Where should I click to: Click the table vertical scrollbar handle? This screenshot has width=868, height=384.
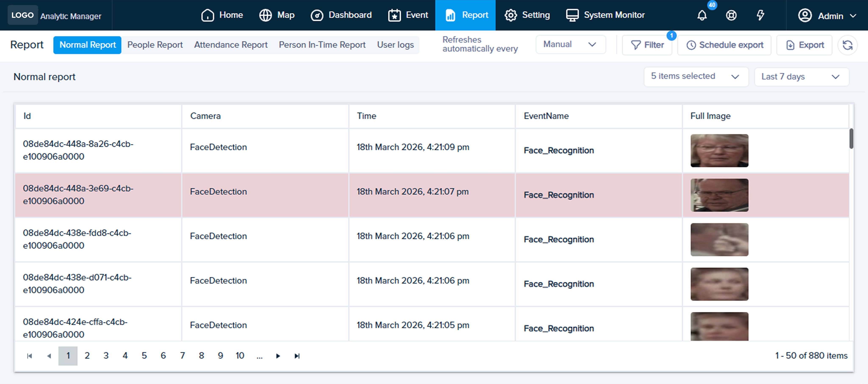(x=851, y=138)
